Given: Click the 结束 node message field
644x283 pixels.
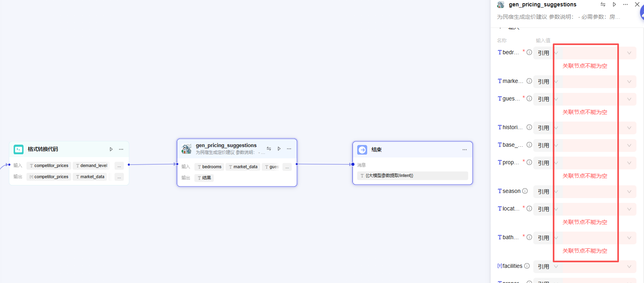Looking at the screenshot, I should pos(412,175).
